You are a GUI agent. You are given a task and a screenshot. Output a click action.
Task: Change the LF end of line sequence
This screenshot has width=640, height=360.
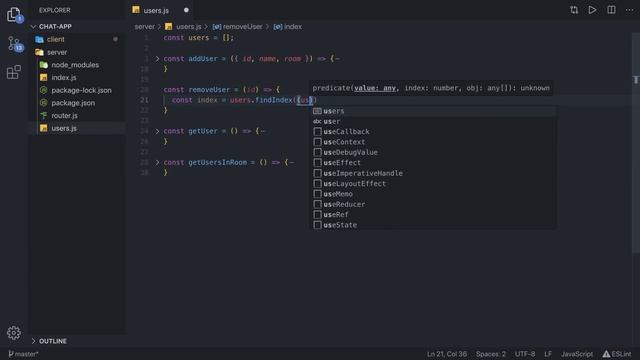point(548,354)
